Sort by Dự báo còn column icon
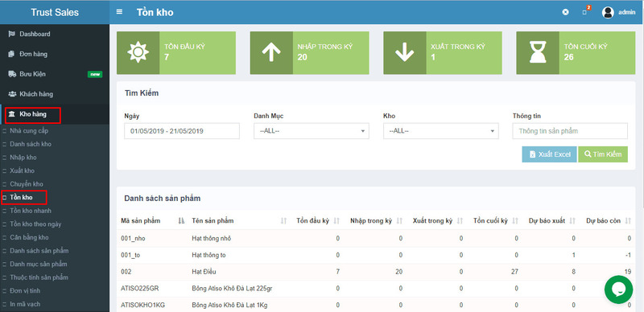 pos(628,221)
